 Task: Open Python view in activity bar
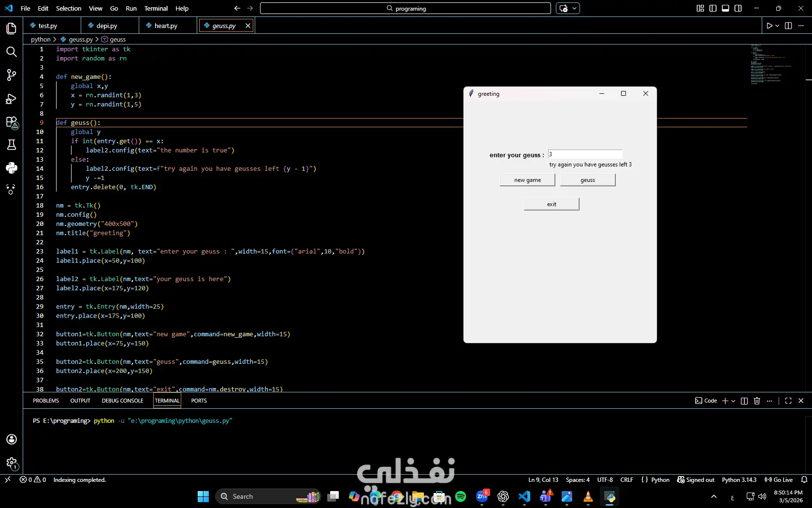tap(12, 168)
